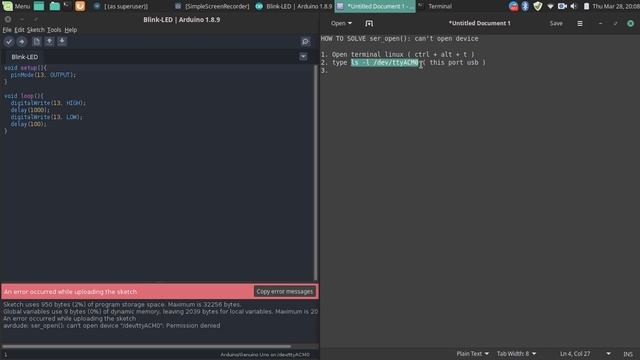Click the Arduino code editor vertical scrollbar
Viewport: 640px width, 360px height.
coord(316,171)
